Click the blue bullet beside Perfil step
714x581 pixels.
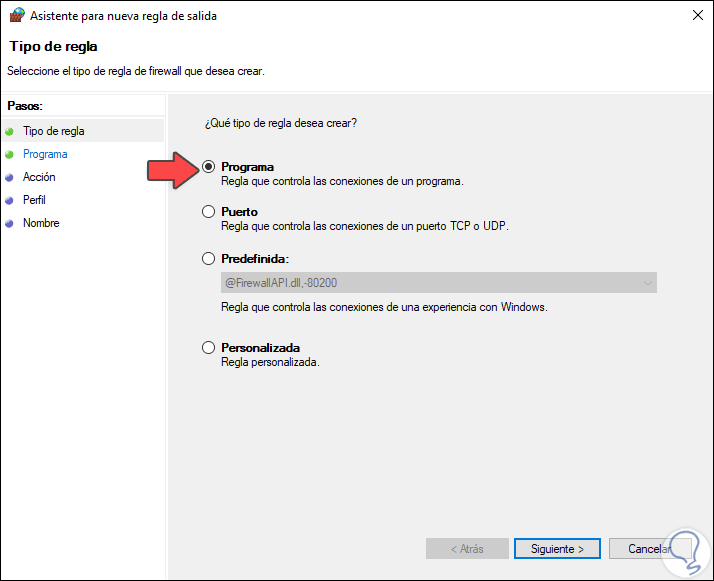click(11, 200)
